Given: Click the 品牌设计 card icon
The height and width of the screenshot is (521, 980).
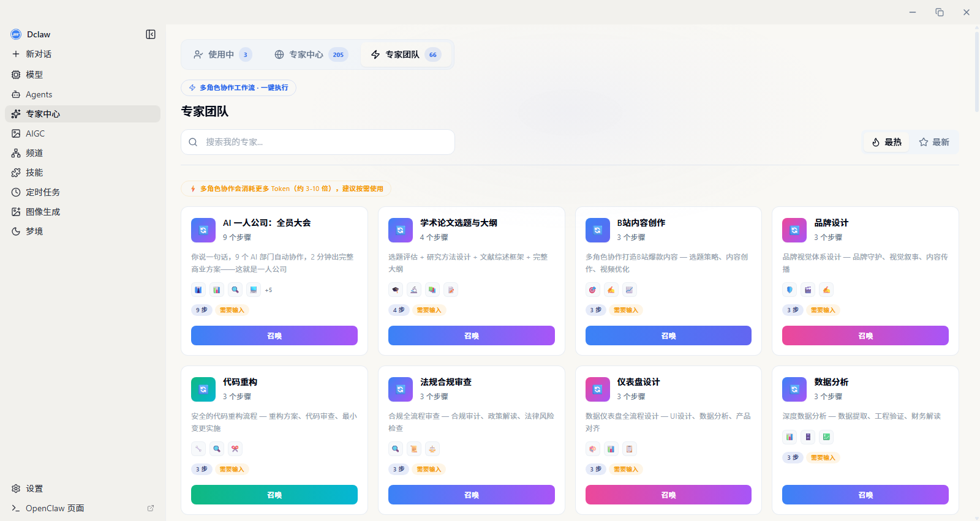Looking at the screenshot, I should point(794,230).
